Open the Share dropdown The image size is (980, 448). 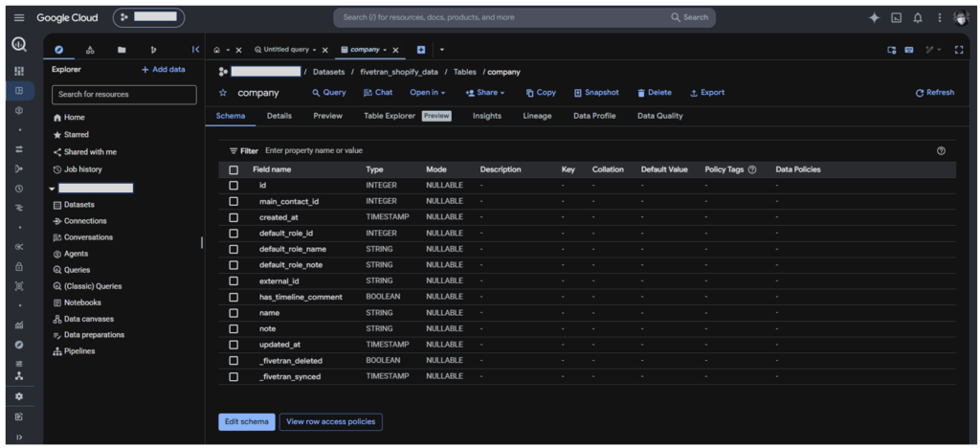[x=485, y=93]
